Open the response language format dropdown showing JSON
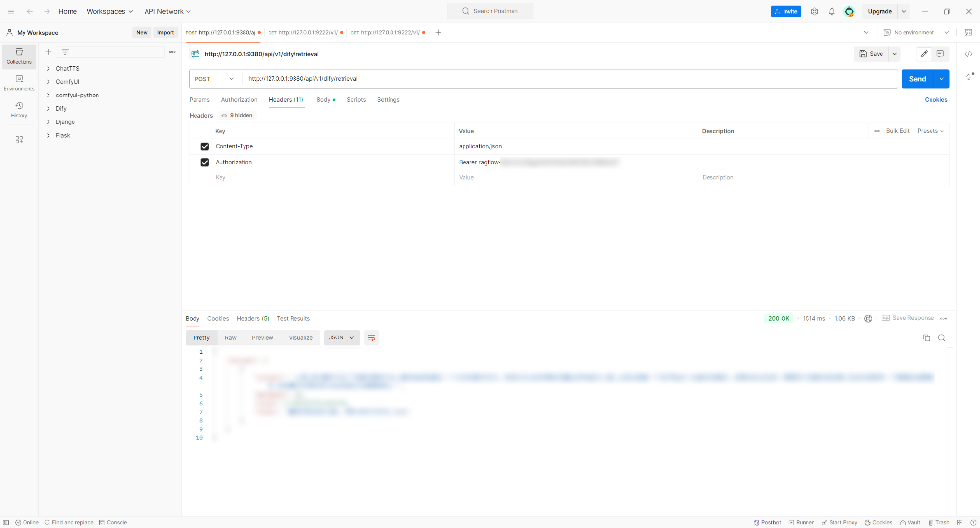This screenshot has height=528, width=980. tap(342, 337)
